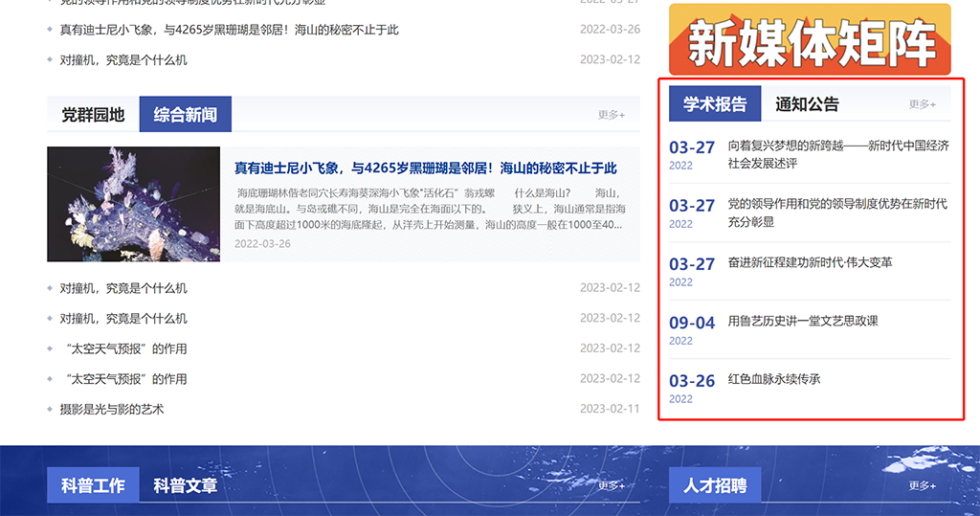The height and width of the screenshot is (516, 980).
Task: Open the report 奋进新征程建功新时代·伟大变革
Action: click(810, 262)
